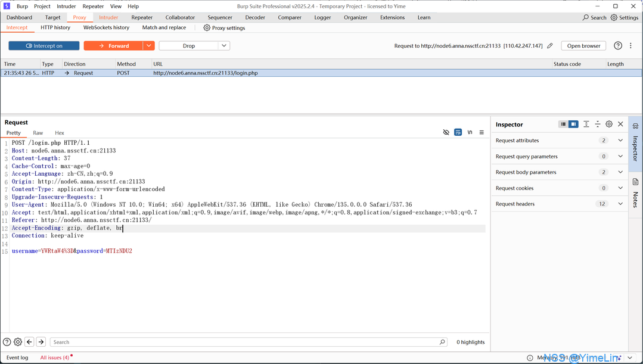This screenshot has width=643, height=364.
Task: Open search settings gear icon
Action: coord(18,342)
